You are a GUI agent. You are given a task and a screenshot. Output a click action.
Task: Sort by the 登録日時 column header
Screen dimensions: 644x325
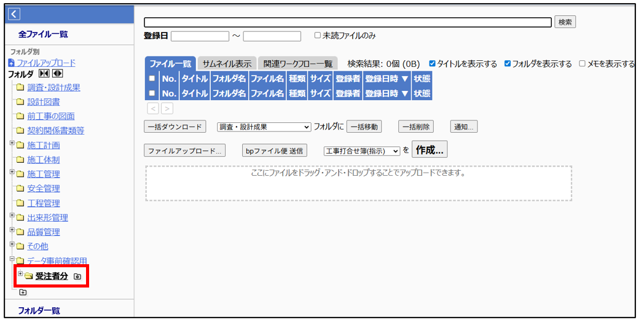pos(386,79)
